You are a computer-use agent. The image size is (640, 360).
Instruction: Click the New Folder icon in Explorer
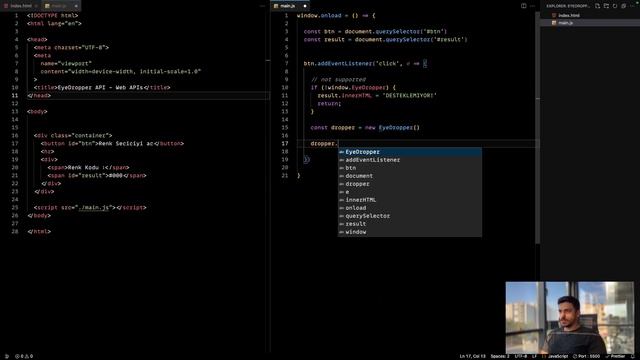(x=606, y=6)
